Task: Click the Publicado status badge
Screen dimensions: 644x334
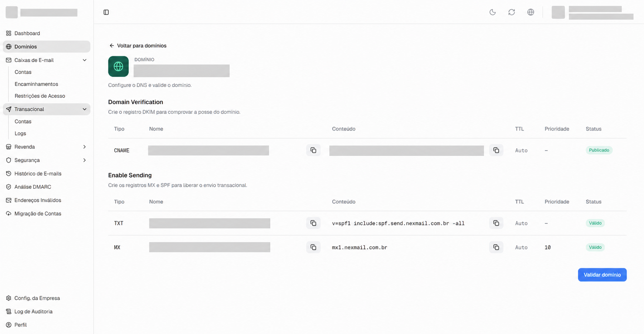Action: pos(599,150)
